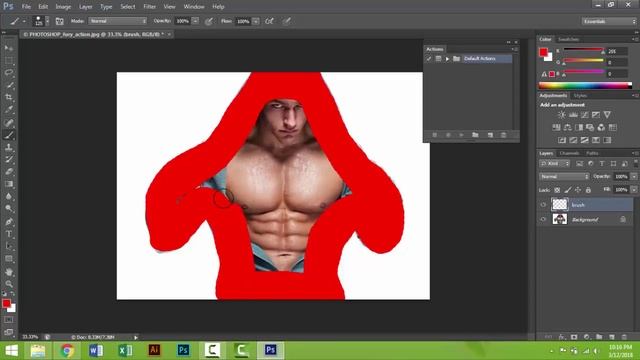
Task: Select the Eyedropper tool
Action: 9,110
